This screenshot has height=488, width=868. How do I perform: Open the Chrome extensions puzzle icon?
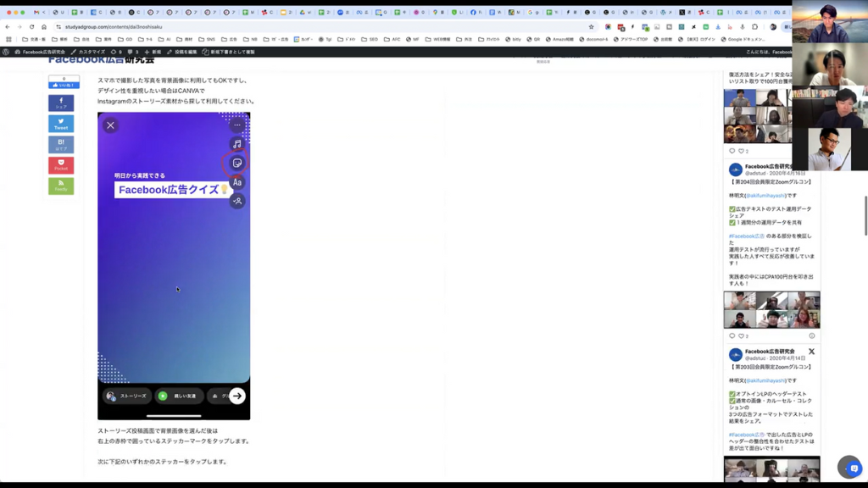click(x=754, y=26)
